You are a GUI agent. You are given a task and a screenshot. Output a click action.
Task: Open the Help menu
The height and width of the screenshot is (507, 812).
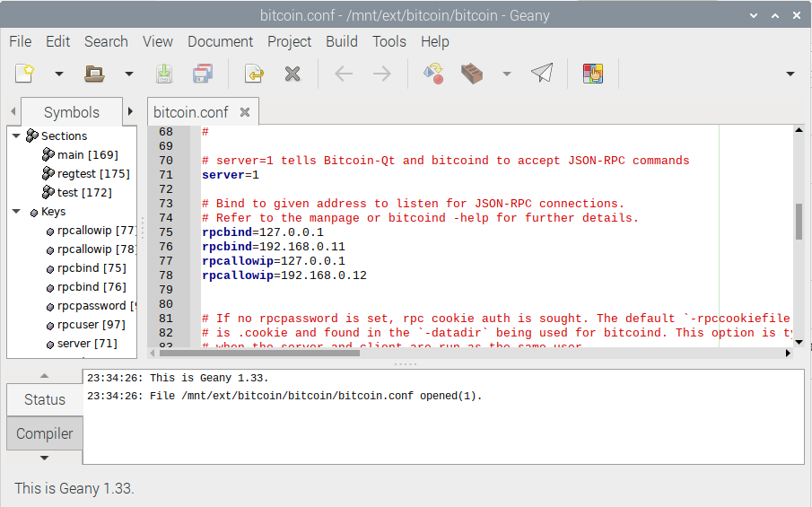434,41
